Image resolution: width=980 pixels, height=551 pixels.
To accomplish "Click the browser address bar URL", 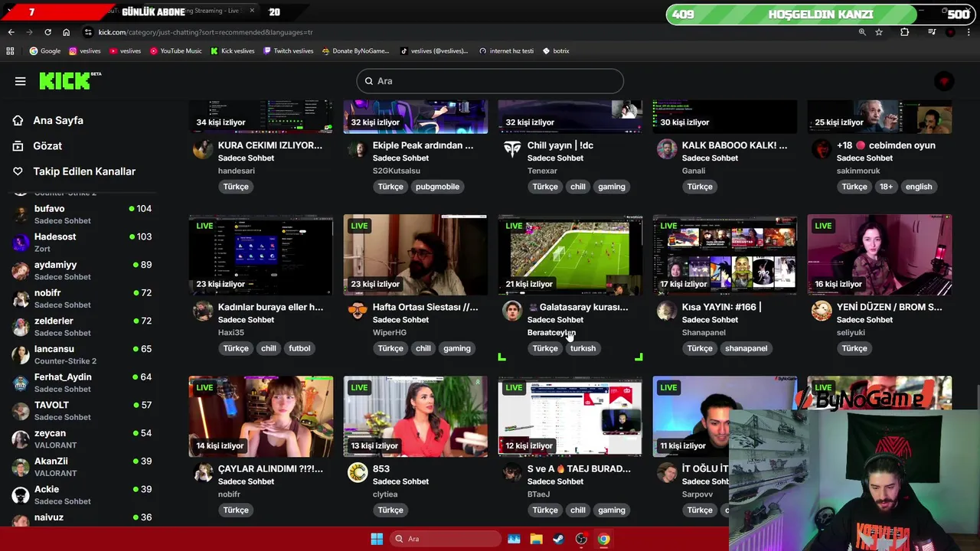I will pyautogui.click(x=205, y=32).
